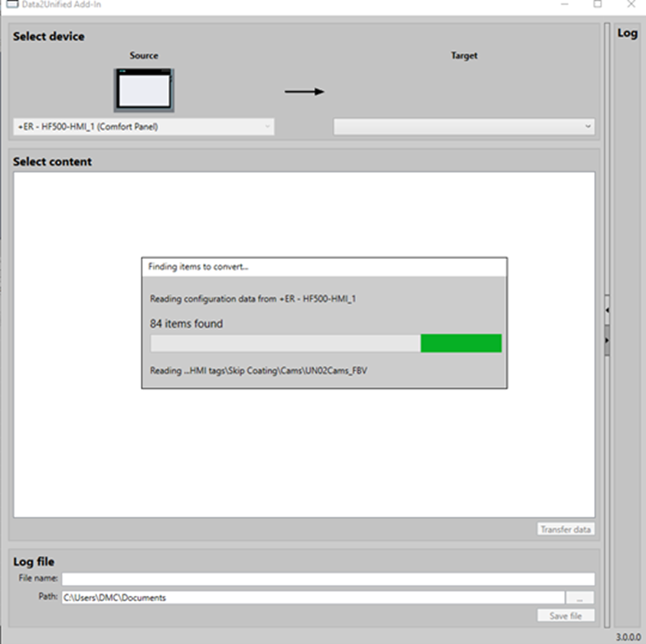Image resolution: width=646 pixels, height=644 pixels.
Task: Click the File name: label
Action: pos(38,578)
